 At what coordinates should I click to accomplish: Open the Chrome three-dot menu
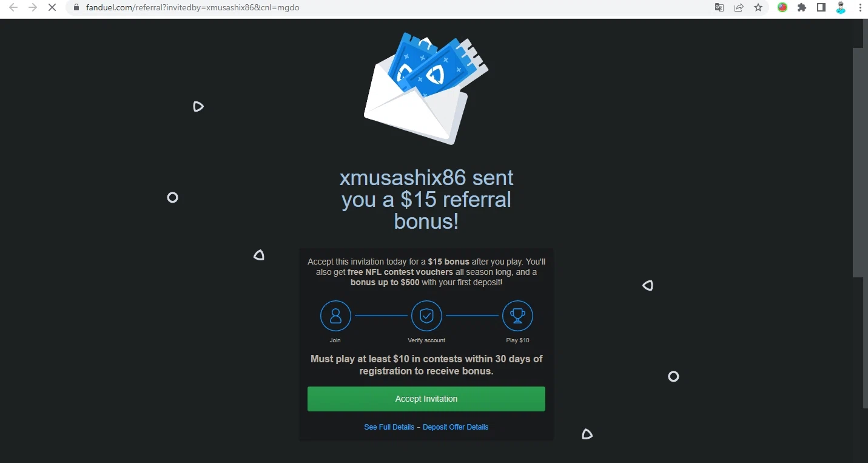pos(860,8)
